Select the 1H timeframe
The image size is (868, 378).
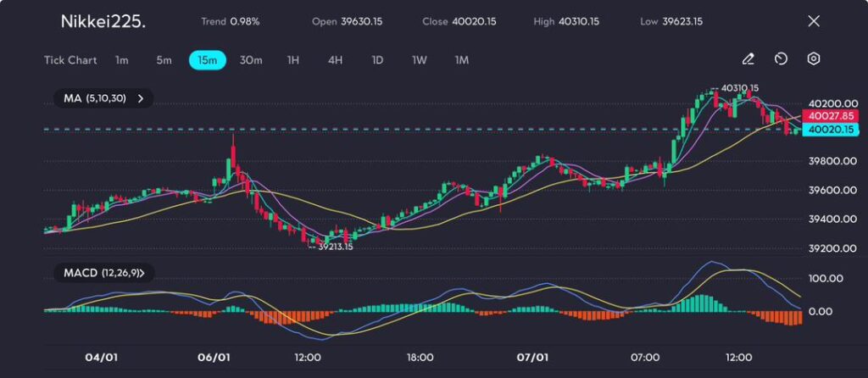point(293,60)
